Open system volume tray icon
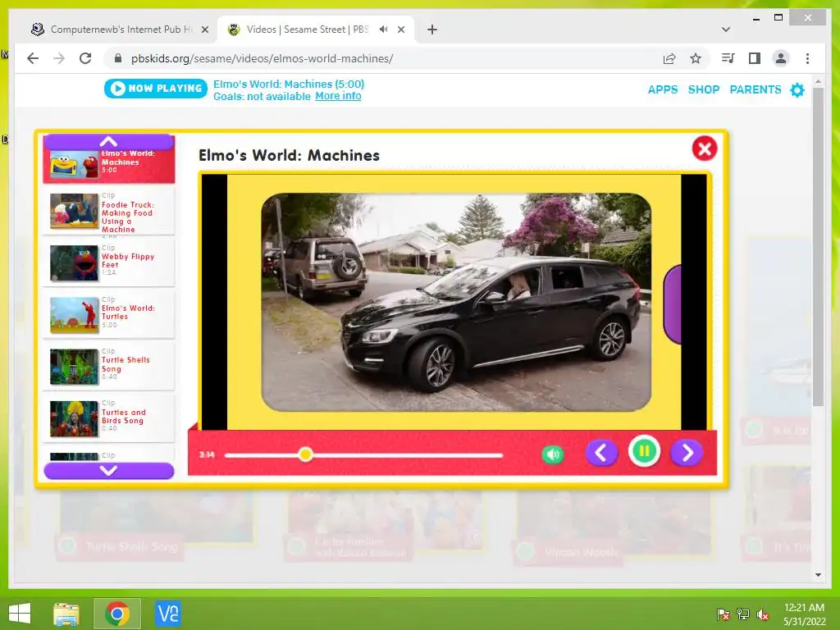 763,614
